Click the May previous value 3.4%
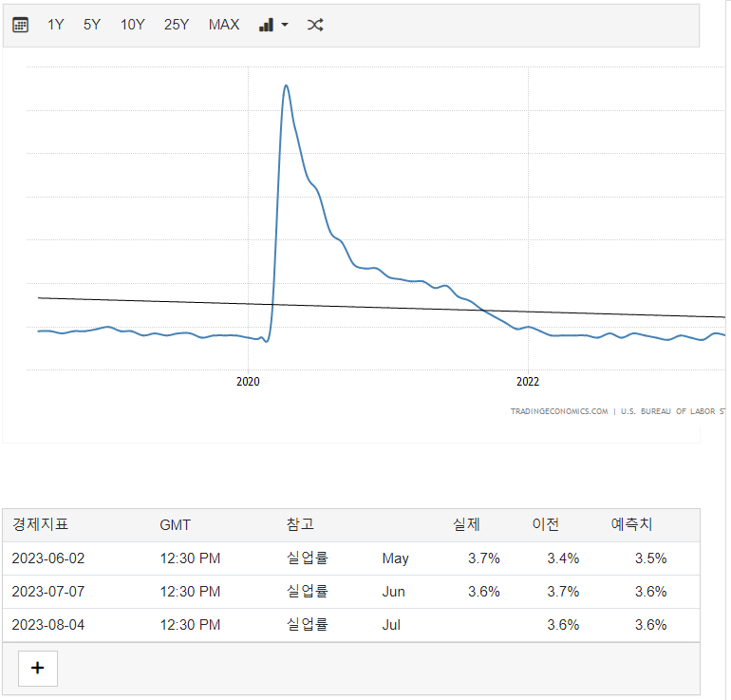This screenshot has height=700, width=731. [563, 558]
